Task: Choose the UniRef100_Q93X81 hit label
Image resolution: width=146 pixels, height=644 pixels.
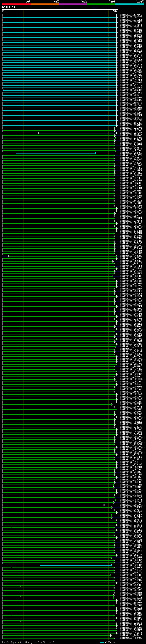Action: coord(131,35)
